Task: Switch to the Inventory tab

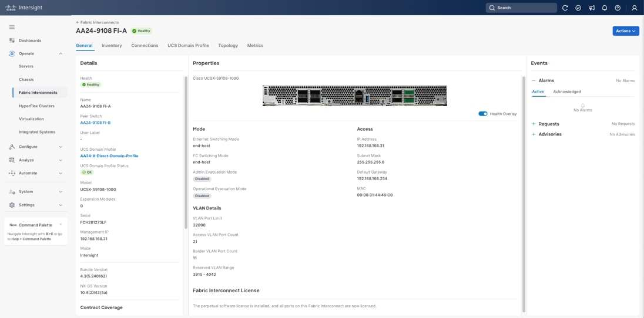Action: point(112,46)
